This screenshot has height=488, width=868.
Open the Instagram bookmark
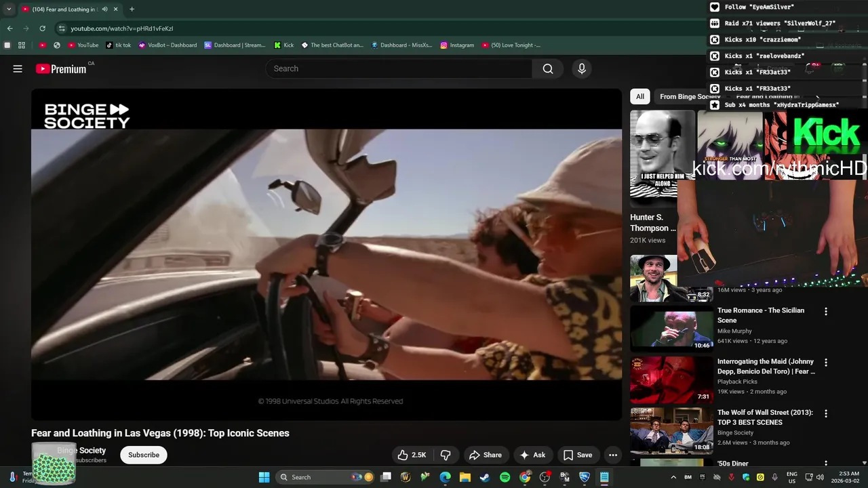point(457,45)
